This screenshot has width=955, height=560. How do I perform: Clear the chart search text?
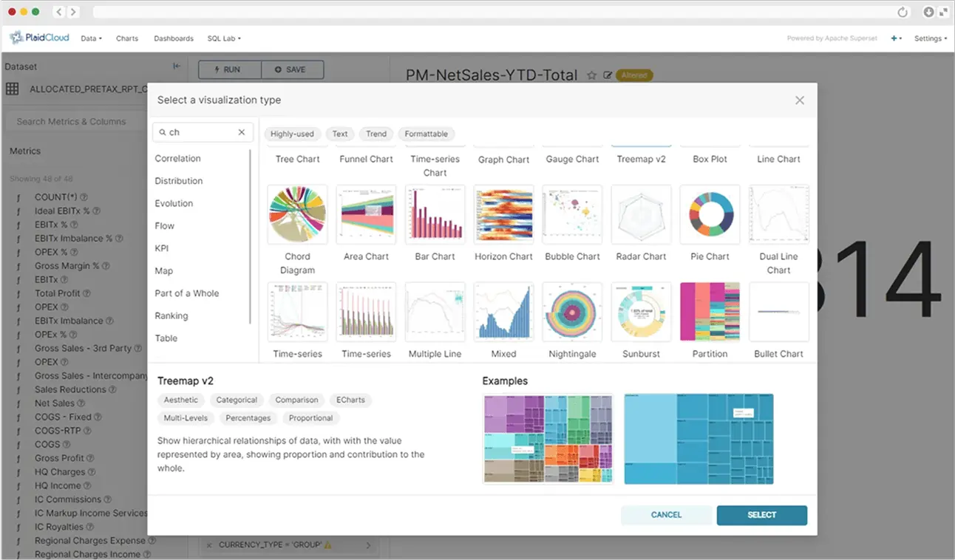tap(242, 132)
